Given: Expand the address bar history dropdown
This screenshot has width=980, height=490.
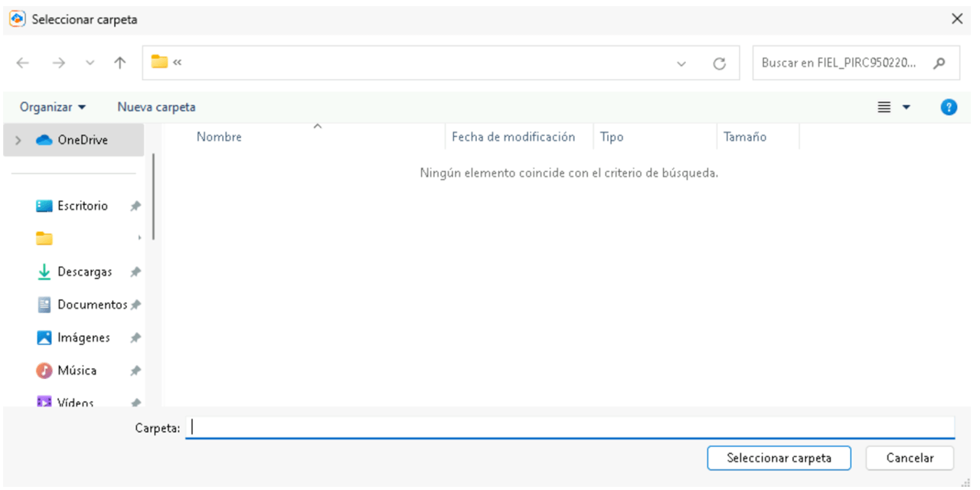Looking at the screenshot, I should pyautogui.click(x=681, y=64).
